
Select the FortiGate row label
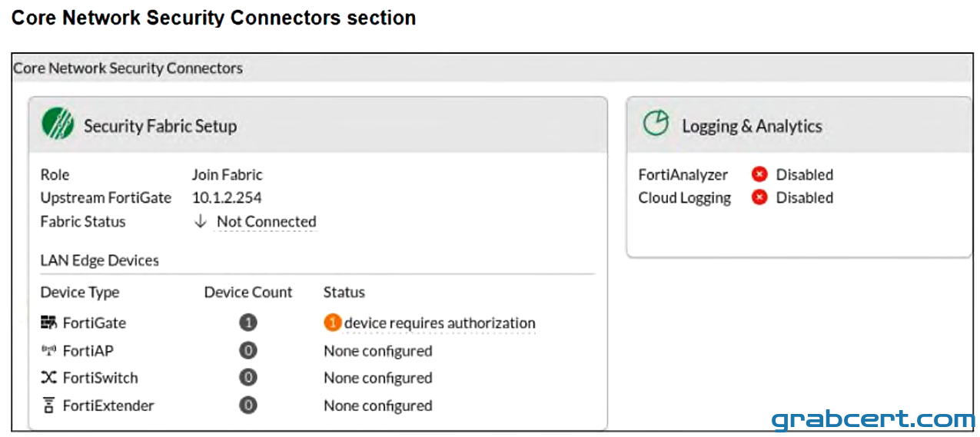coord(95,323)
